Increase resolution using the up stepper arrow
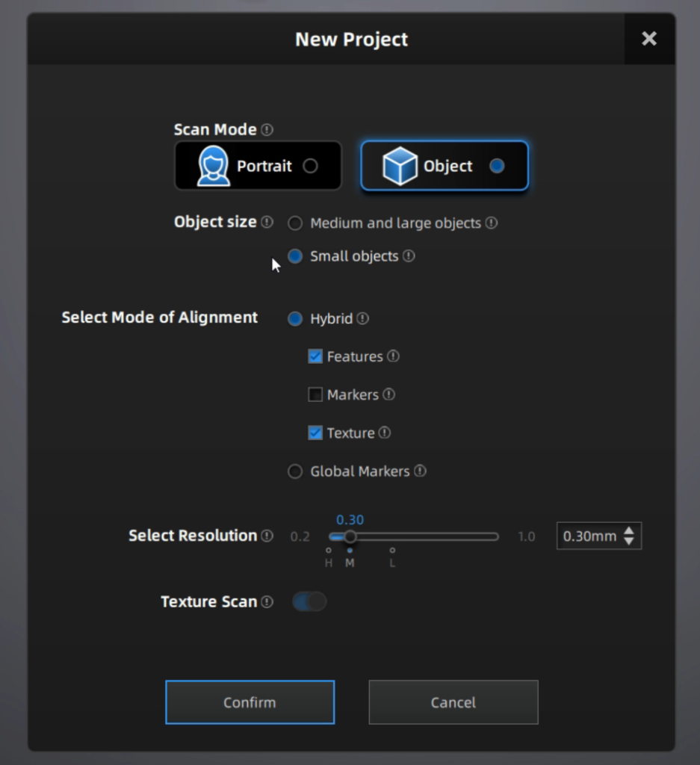Image resolution: width=700 pixels, height=765 pixels. click(629, 531)
